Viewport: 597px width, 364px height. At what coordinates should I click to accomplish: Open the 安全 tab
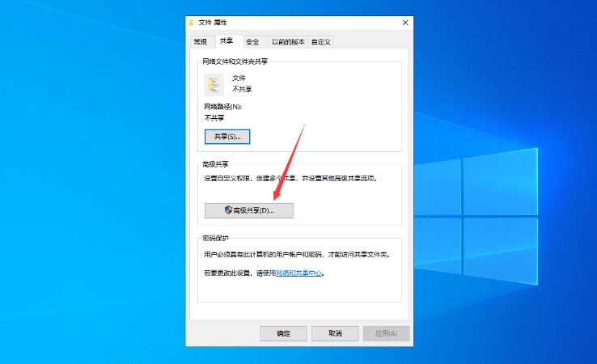(252, 41)
